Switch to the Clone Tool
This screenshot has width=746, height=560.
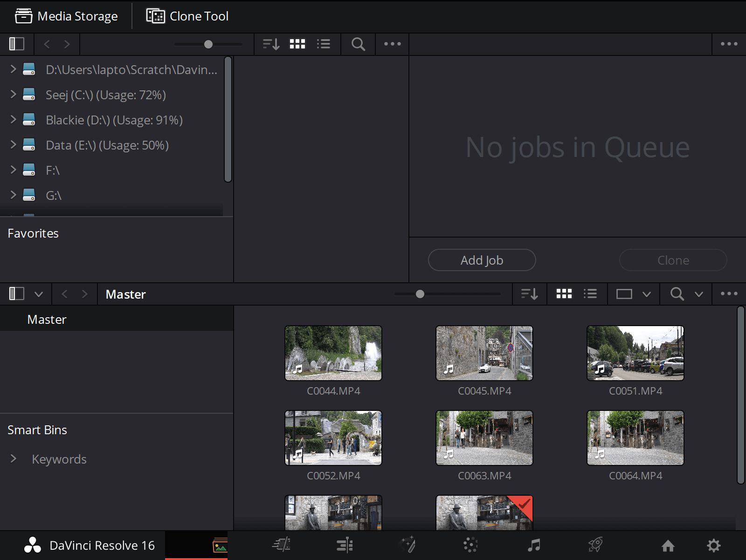[186, 16]
